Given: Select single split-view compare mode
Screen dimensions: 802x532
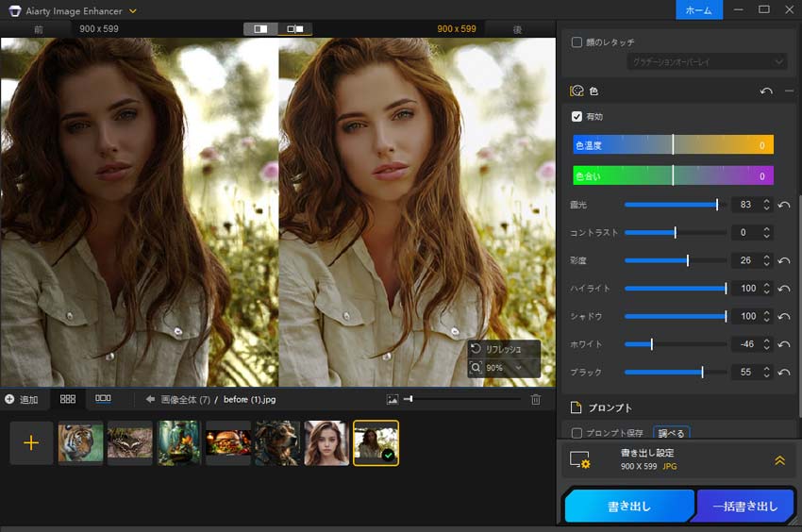Looking at the screenshot, I should tap(260, 29).
